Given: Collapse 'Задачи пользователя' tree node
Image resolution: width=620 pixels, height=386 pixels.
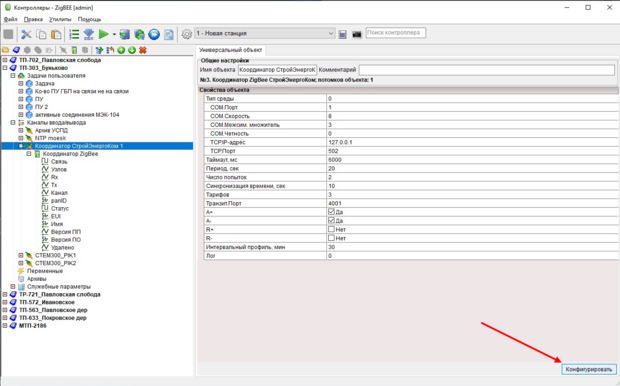Looking at the screenshot, I should click(x=13, y=76).
